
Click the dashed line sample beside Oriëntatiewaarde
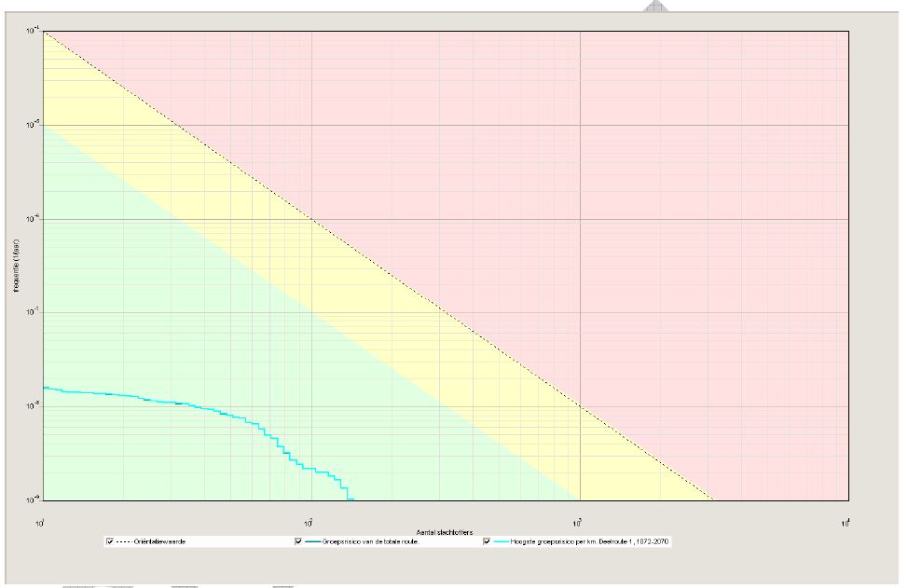point(123,542)
